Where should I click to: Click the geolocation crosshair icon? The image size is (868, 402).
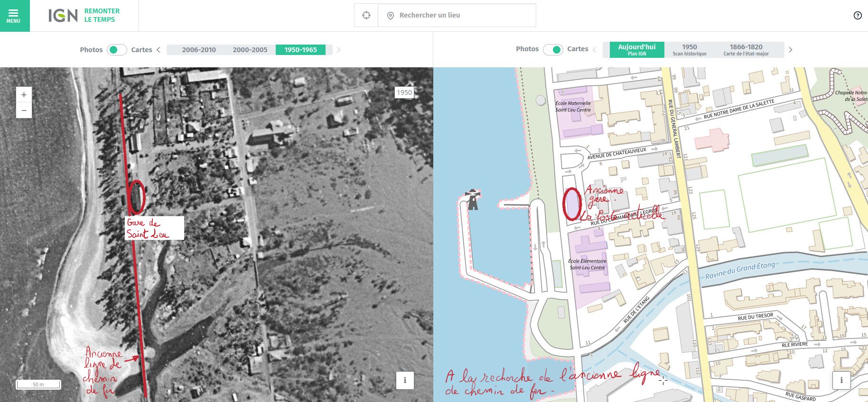(x=366, y=15)
